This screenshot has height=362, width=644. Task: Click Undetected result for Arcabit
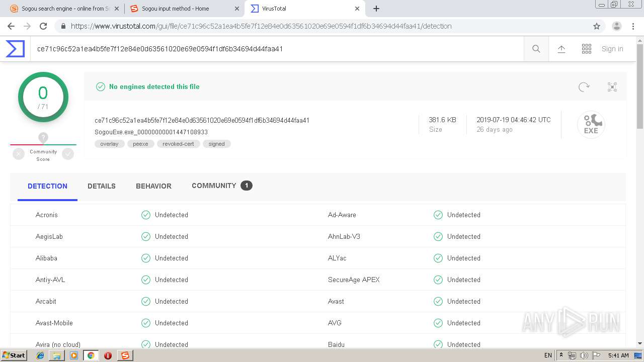[172, 301]
